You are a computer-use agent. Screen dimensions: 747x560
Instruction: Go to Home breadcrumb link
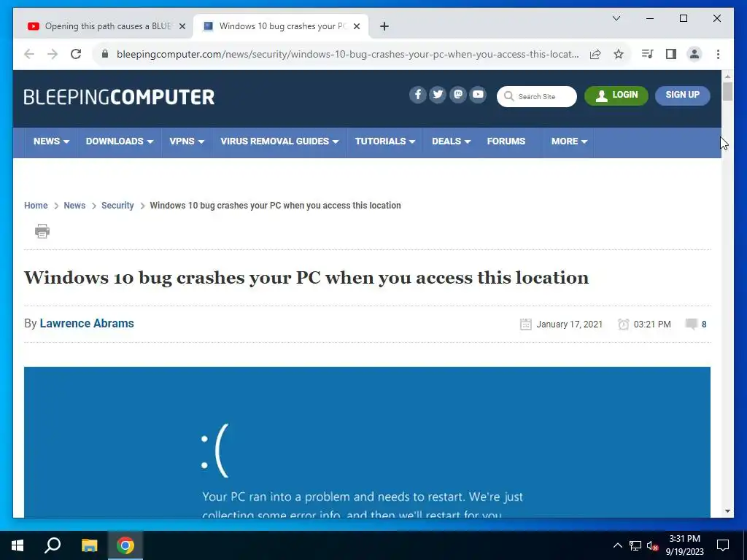pyautogui.click(x=36, y=206)
